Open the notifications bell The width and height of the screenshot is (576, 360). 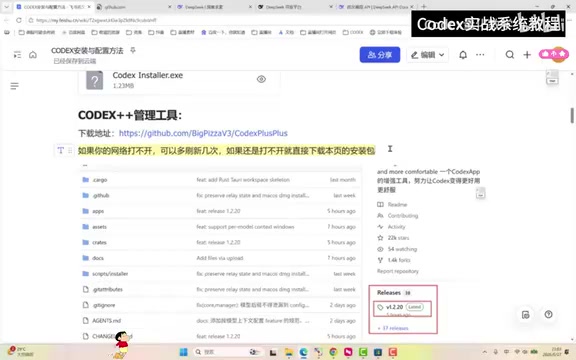click(x=463, y=55)
